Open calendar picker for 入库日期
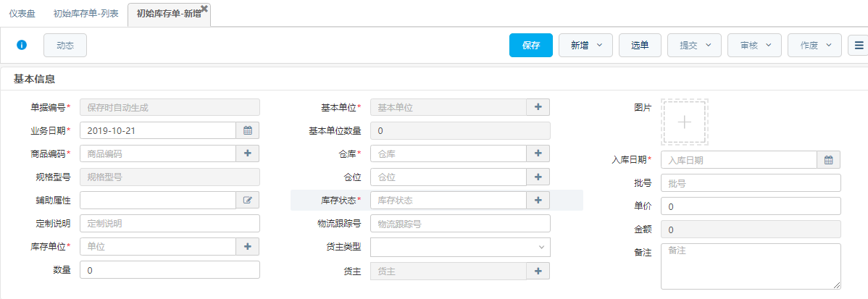The image size is (868, 299). click(x=829, y=160)
